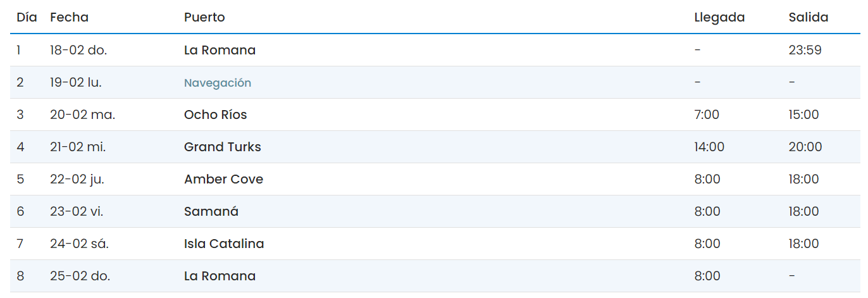
Task: Click the 20:00 departure time for Grand Turks
Action: pyautogui.click(x=805, y=147)
